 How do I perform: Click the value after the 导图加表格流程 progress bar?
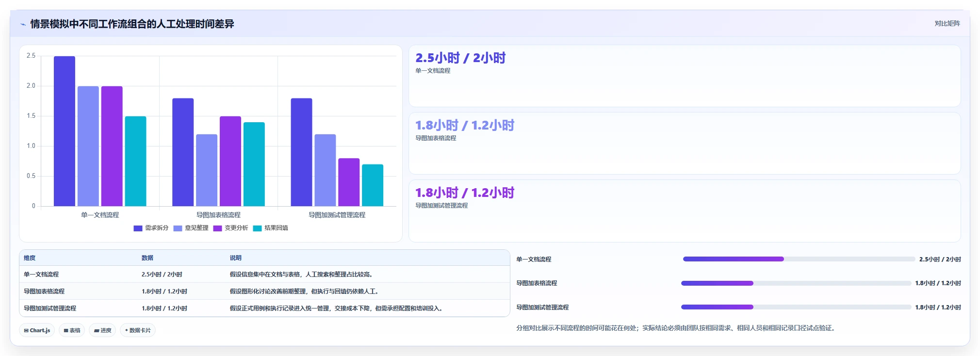[938, 283]
